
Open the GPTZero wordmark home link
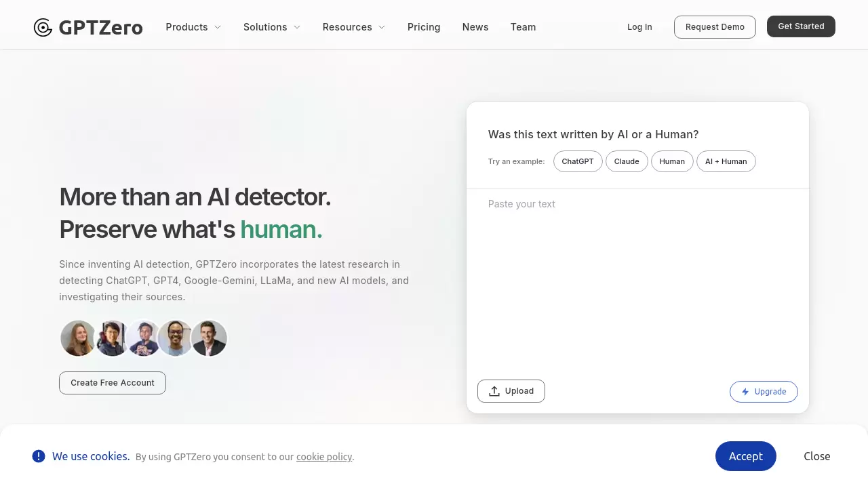coord(100,27)
